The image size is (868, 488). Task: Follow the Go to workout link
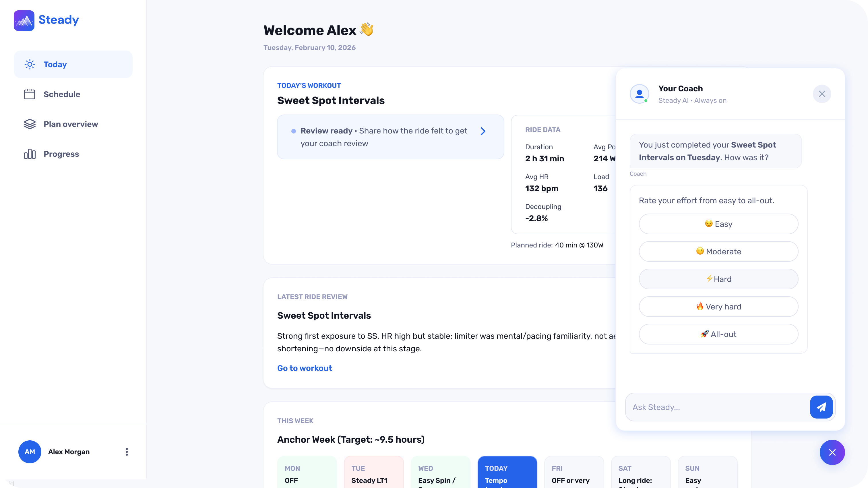pos(304,368)
